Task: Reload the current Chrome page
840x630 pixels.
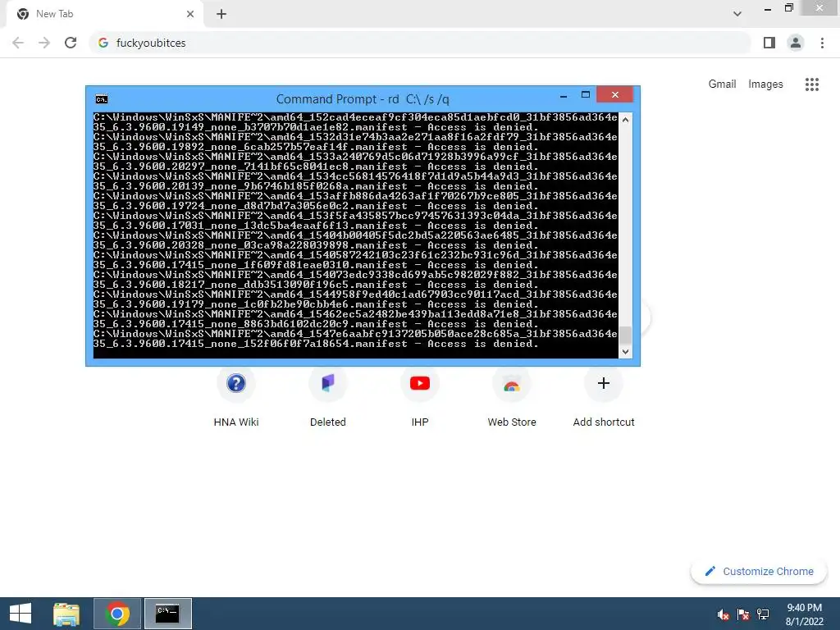Action: pyautogui.click(x=71, y=43)
